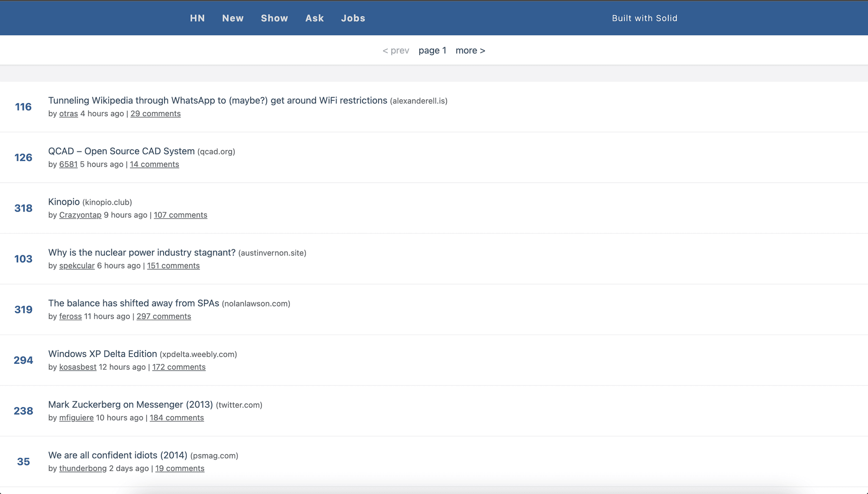The height and width of the screenshot is (494, 868).
Task: Open the Tunneling Wikipedia through WhatsApp story
Action: (x=217, y=100)
